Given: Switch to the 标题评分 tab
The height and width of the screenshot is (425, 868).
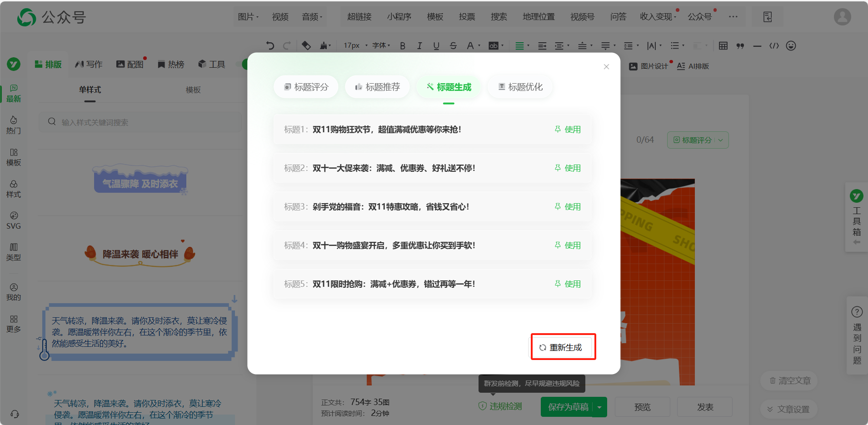Looking at the screenshot, I should click(x=306, y=87).
